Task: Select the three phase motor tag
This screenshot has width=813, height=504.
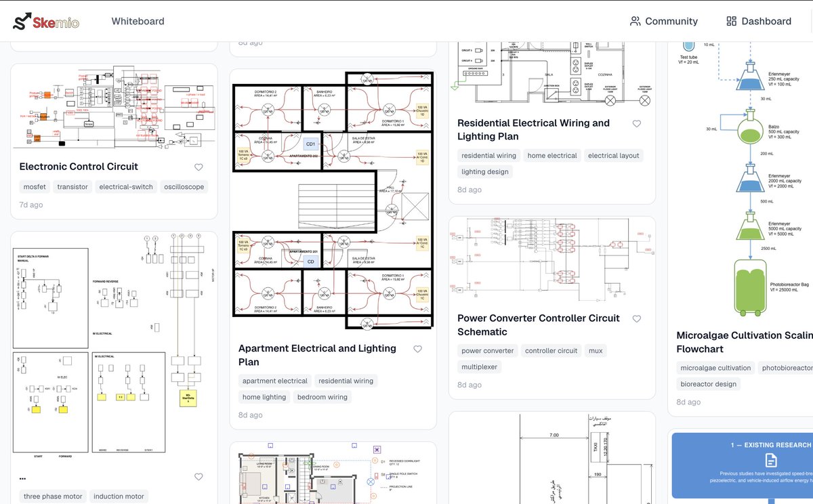Action: 53,497
